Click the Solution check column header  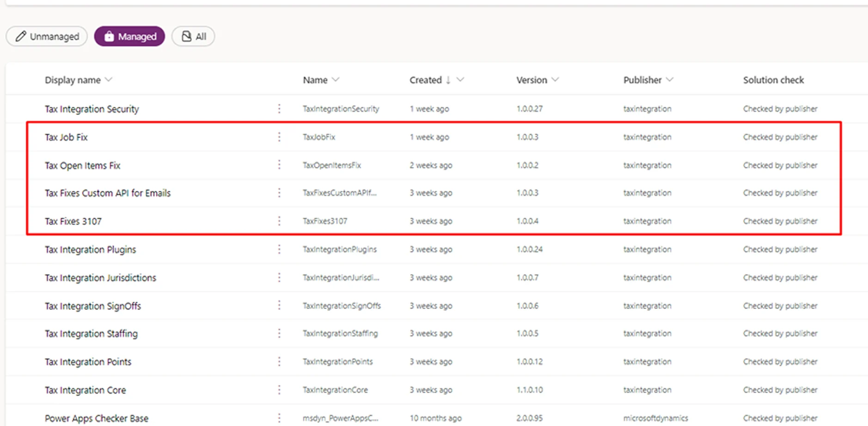click(x=773, y=80)
